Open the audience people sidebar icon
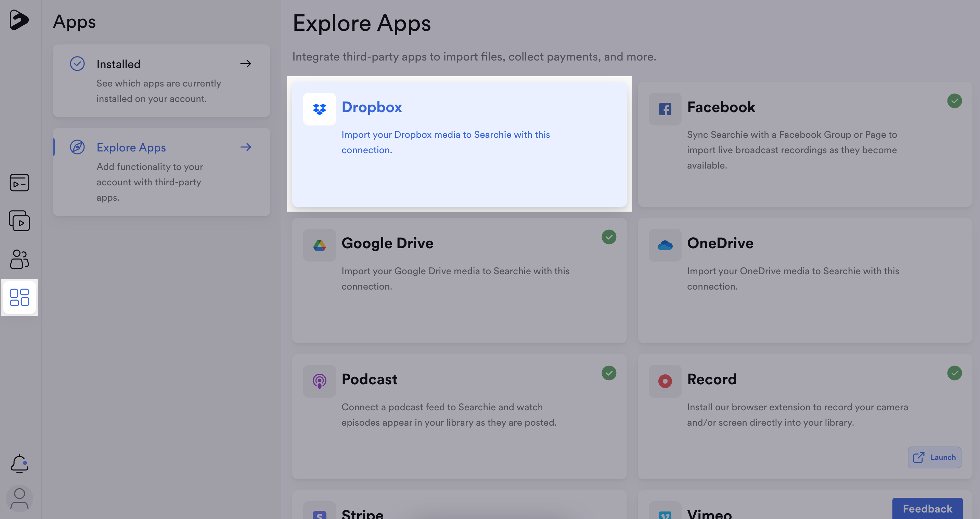980x519 pixels. (20, 259)
